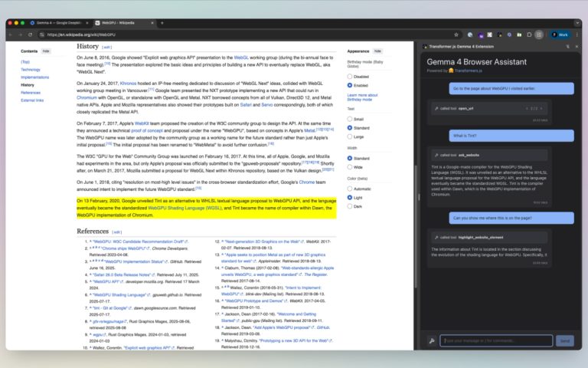588x368 pixels.
Task: Pin the Gemma 4 Extension side panel
Action: click(x=568, y=47)
